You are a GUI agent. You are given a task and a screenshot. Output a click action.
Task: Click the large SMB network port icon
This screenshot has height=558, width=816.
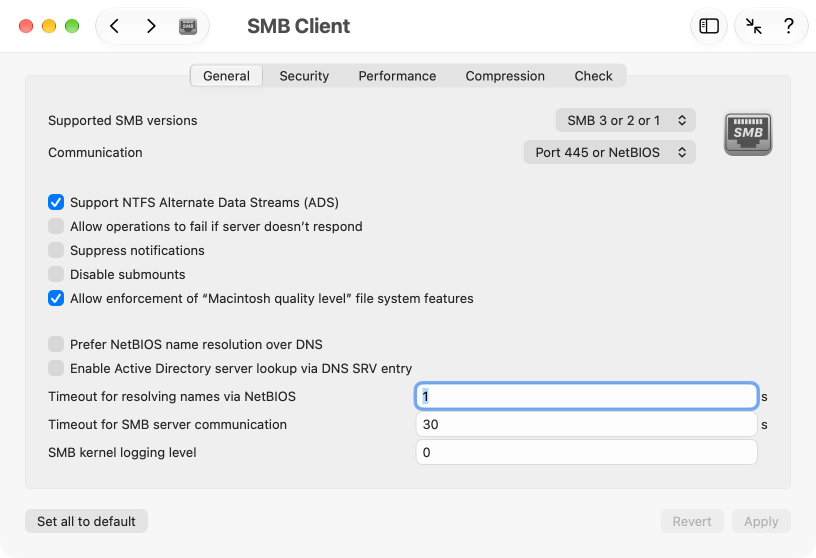(748, 134)
